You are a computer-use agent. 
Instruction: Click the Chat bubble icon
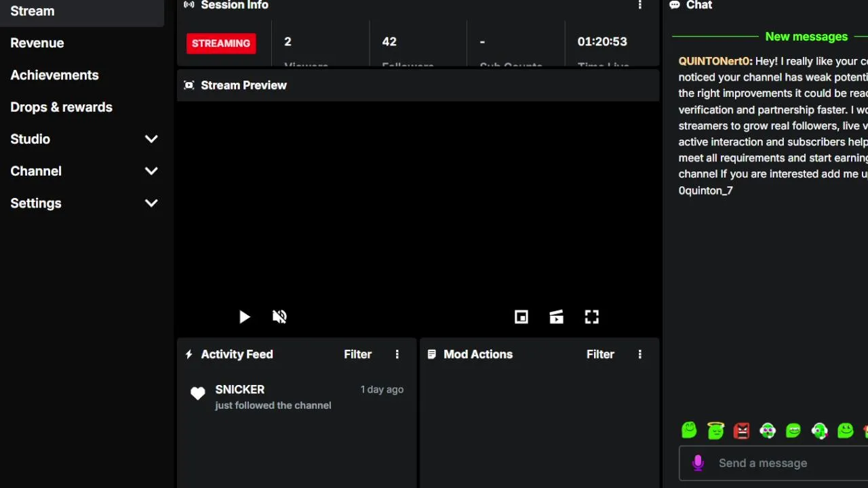click(x=675, y=5)
